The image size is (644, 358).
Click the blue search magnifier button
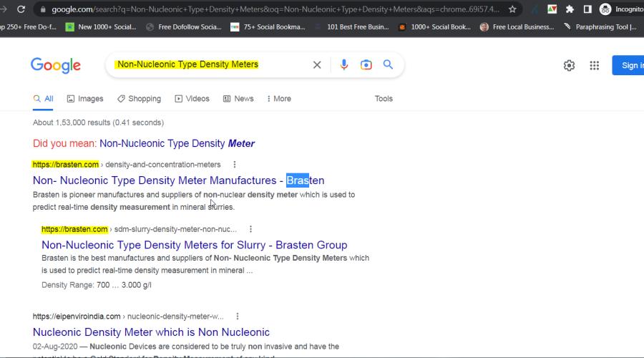[388, 65]
